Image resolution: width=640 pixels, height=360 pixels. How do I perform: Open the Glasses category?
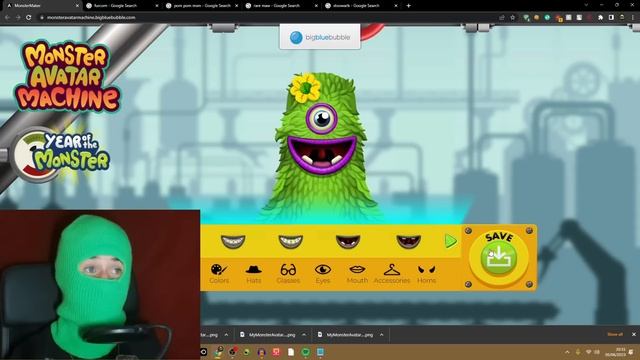288,273
